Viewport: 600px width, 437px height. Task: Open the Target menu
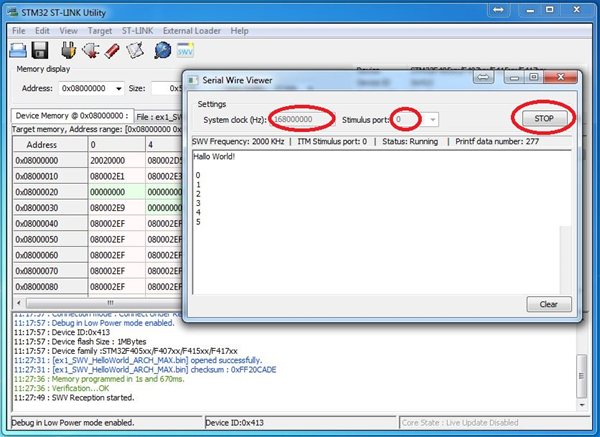(100, 31)
